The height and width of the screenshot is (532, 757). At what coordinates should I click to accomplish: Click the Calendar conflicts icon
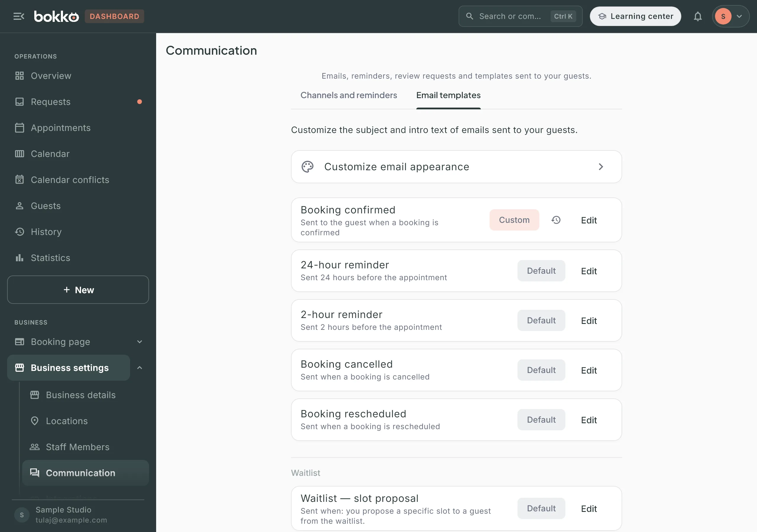coord(20,180)
